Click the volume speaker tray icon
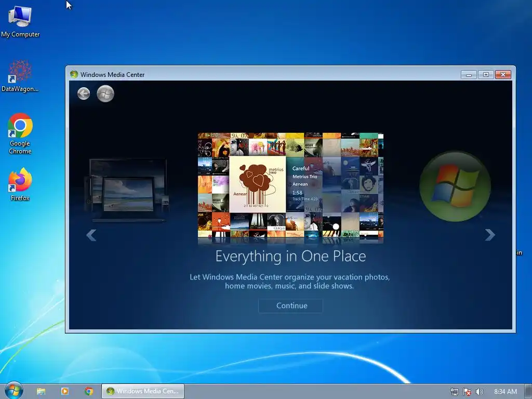This screenshot has width=532, height=399. (x=479, y=392)
